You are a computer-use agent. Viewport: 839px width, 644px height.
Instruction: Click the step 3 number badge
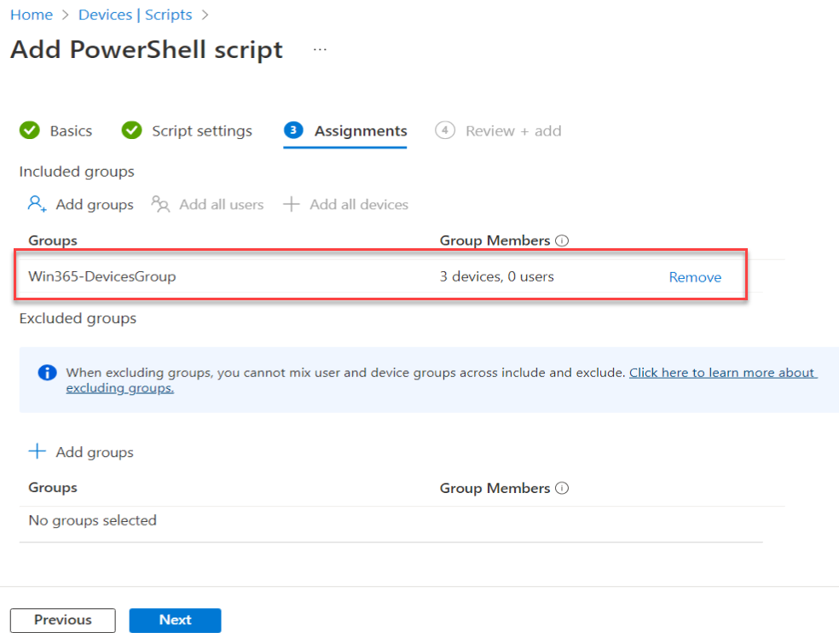tap(293, 131)
